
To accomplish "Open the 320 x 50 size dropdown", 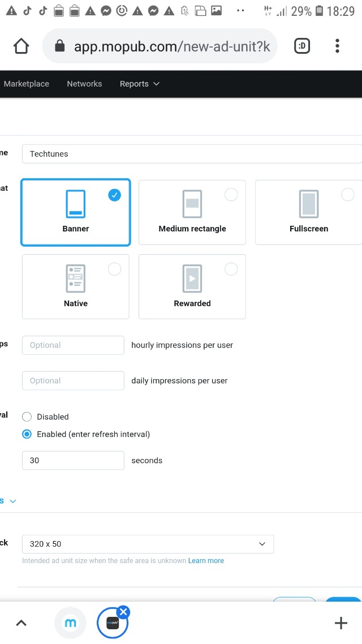I will coord(148,544).
